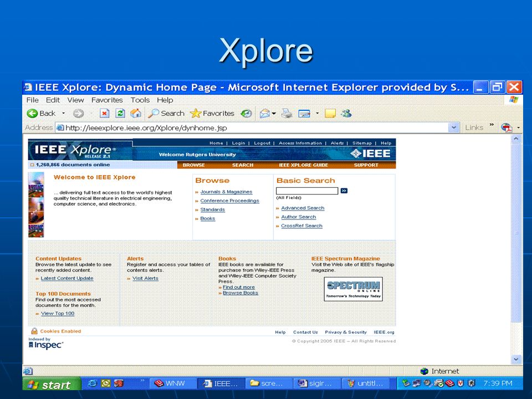Open the Edit button dropdown arrow
Screen dimensions: 532x399
[317, 113]
